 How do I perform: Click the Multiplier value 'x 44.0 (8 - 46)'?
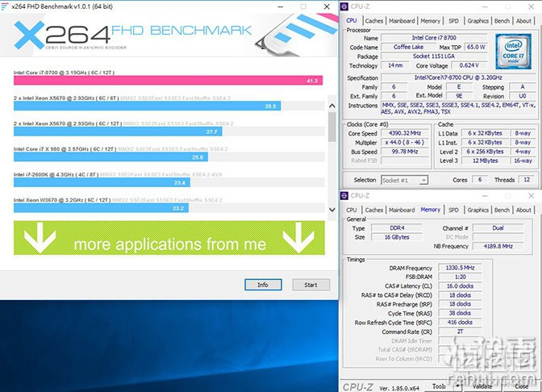(x=405, y=142)
